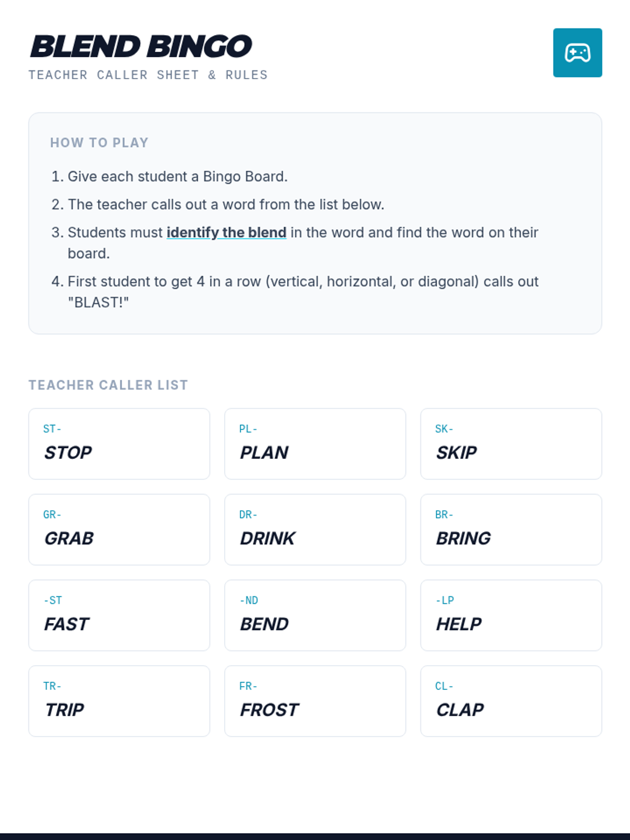The width and height of the screenshot is (630, 840).
Task: Click the DRINK caller card
Action: (x=315, y=530)
